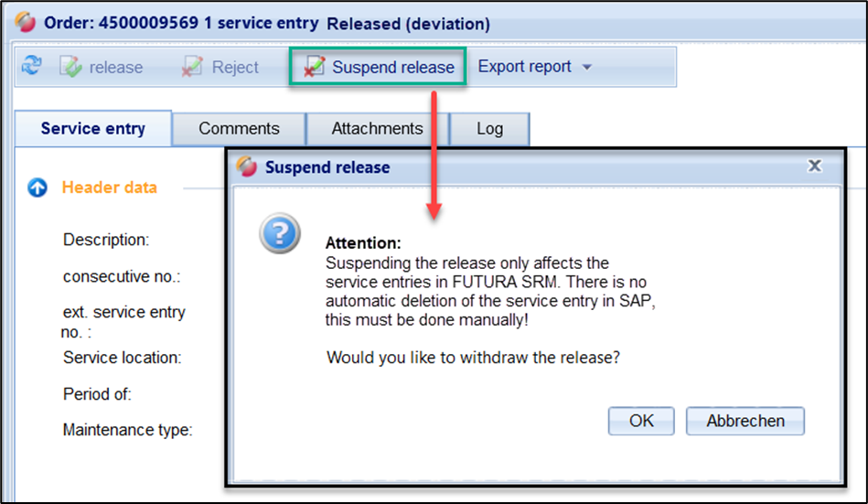Click the Maintenance type field label
Image resolution: width=868 pixels, height=504 pixels.
click(x=127, y=430)
